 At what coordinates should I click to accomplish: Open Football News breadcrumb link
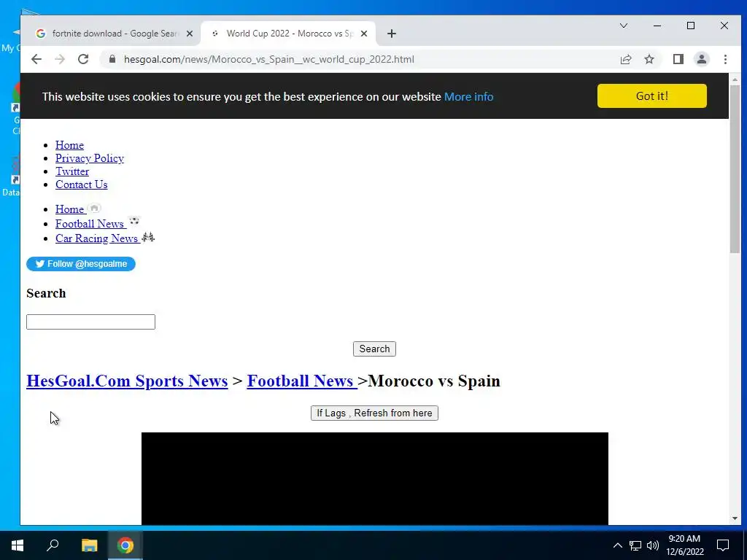tap(302, 381)
